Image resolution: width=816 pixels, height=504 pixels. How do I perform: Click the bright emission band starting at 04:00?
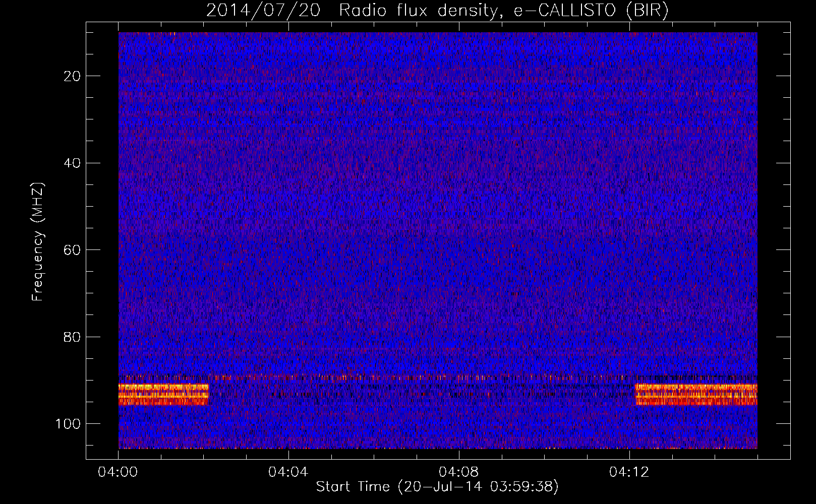pyautogui.click(x=163, y=395)
